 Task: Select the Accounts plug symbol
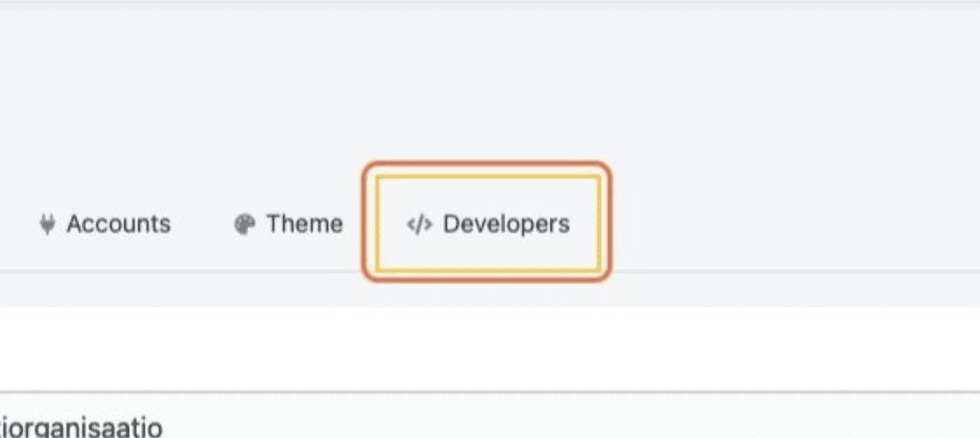pyautogui.click(x=47, y=224)
